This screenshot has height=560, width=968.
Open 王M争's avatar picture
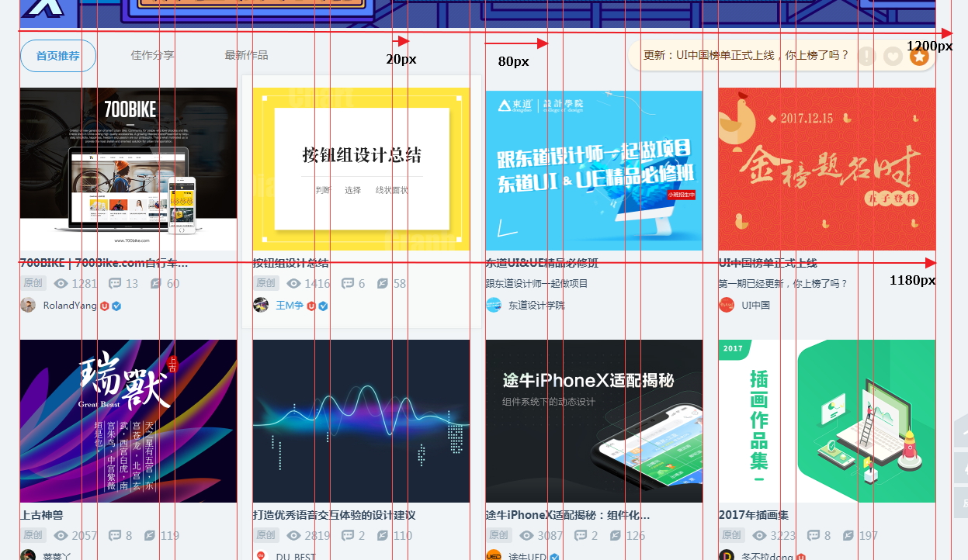click(x=261, y=305)
